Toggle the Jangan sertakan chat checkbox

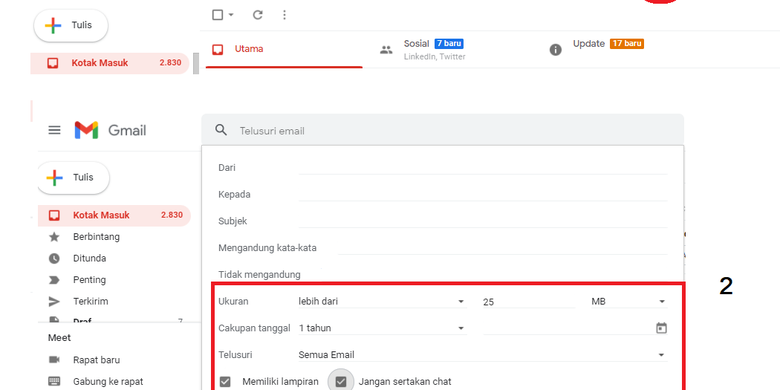(x=341, y=382)
